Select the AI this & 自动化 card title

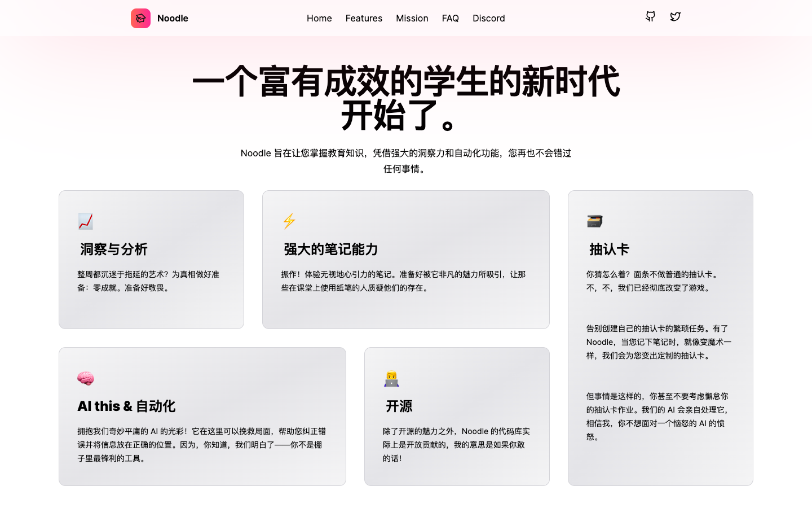tap(126, 406)
